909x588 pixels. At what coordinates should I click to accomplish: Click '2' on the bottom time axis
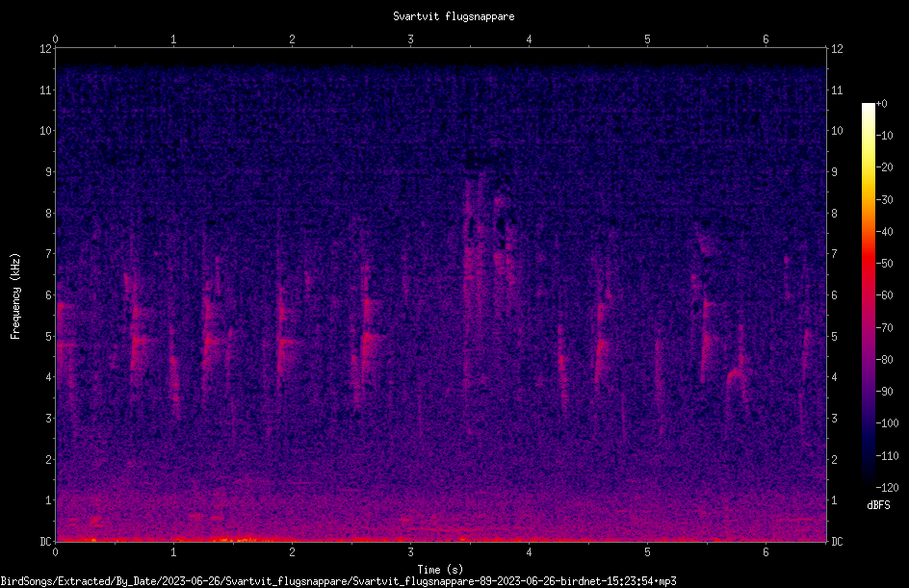coord(292,552)
